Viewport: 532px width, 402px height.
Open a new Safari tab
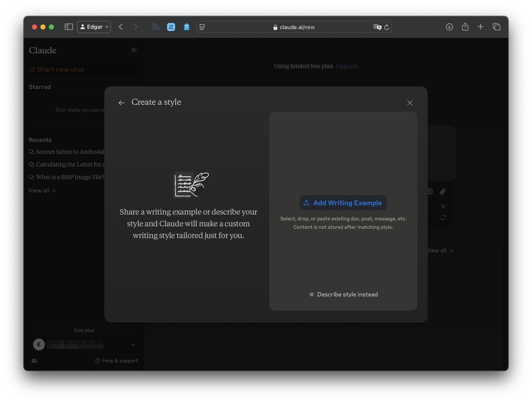[x=480, y=27]
